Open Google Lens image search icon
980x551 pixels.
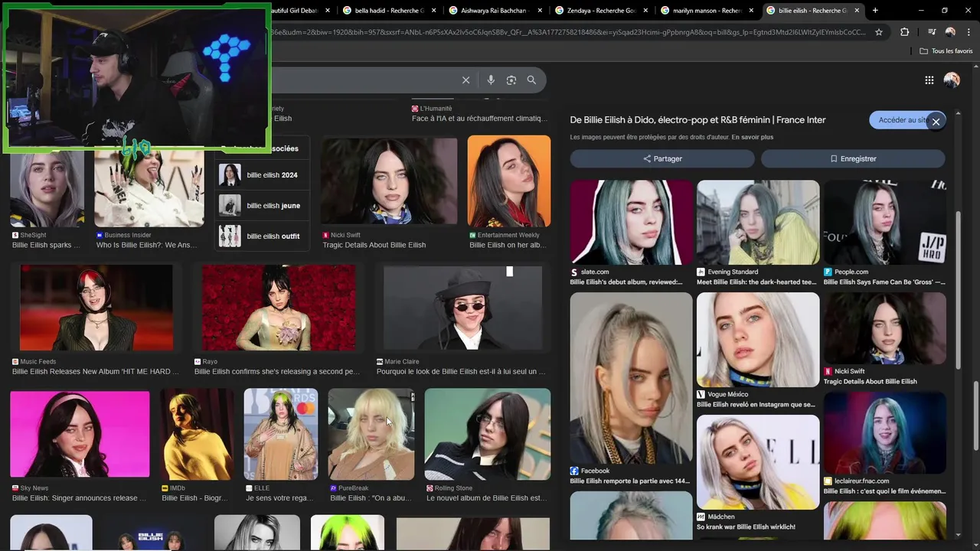511,80
